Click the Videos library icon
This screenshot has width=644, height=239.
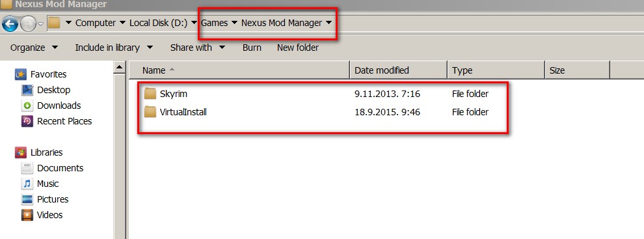tap(27, 215)
